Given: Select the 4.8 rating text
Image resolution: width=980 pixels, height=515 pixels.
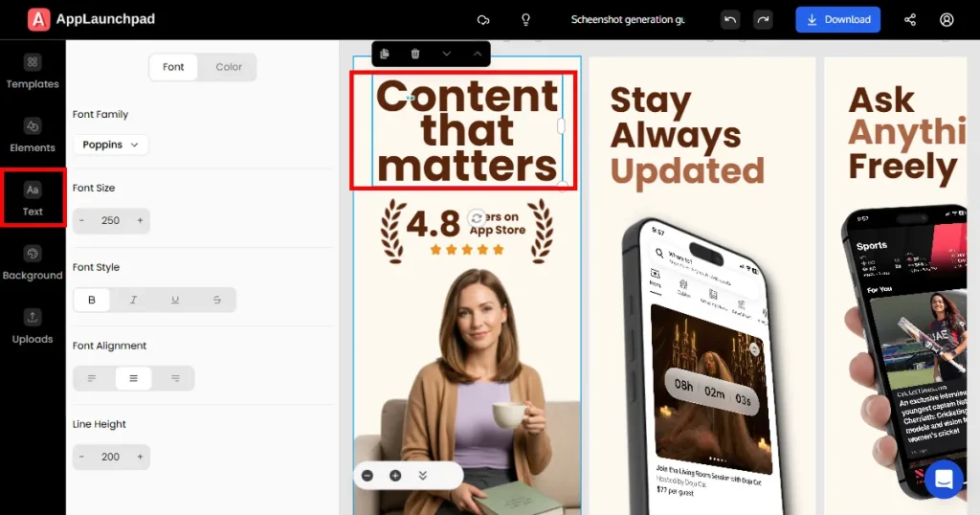Looking at the screenshot, I should (433, 224).
